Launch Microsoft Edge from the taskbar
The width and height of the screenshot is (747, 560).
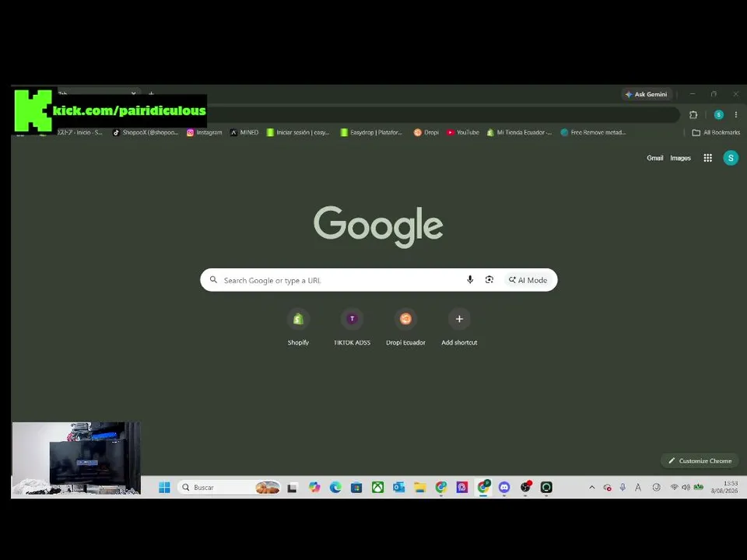tap(335, 487)
